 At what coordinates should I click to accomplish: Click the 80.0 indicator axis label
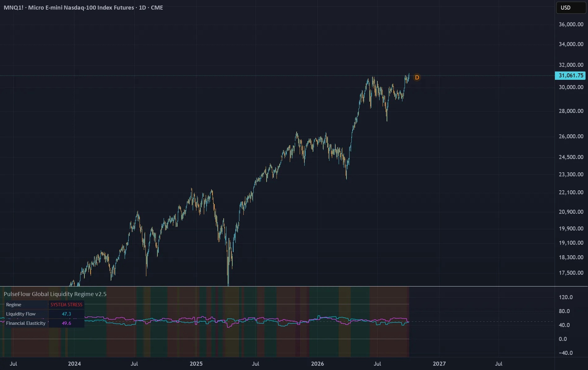point(564,311)
